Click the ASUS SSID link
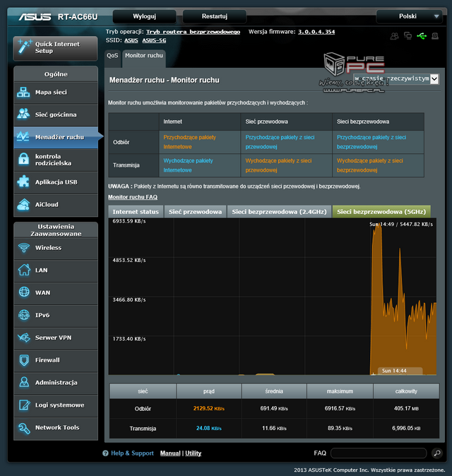 click(x=131, y=40)
